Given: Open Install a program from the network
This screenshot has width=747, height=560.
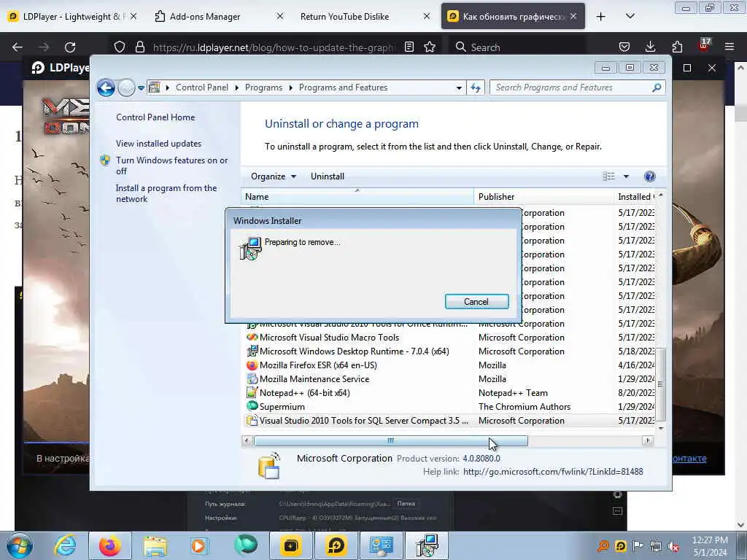Looking at the screenshot, I should (x=166, y=193).
